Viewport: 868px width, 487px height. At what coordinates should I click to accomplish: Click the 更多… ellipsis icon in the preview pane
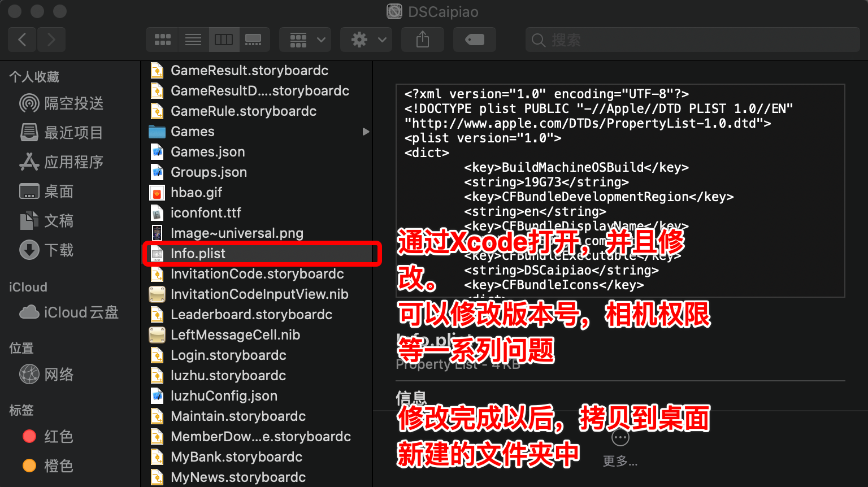[619, 437]
